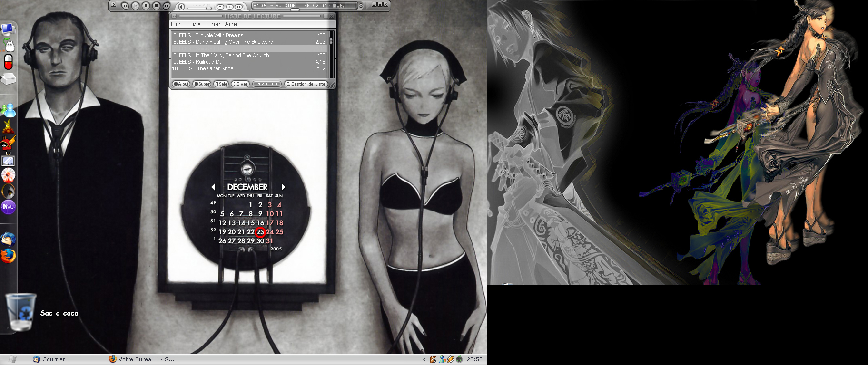Open the white Totoro icon in dock
The width and height of the screenshot is (868, 365).
(9, 46)
